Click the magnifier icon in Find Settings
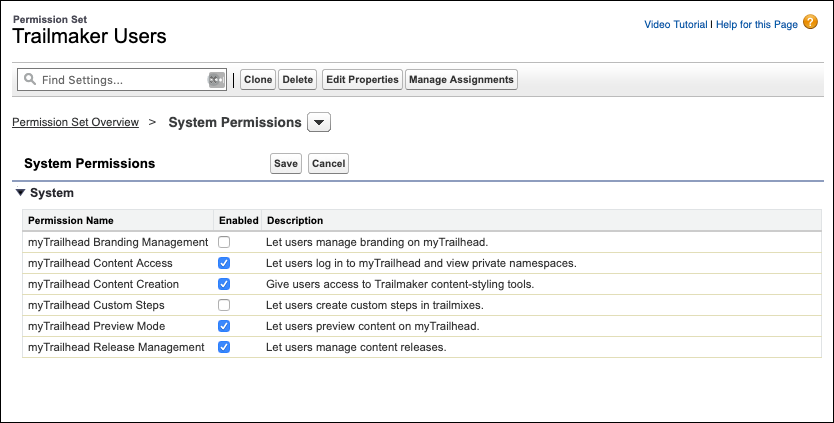 click(30, 79)
